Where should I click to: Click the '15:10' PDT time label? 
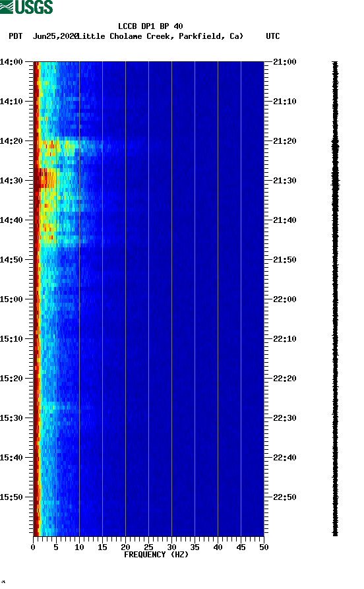pos(11,338)
